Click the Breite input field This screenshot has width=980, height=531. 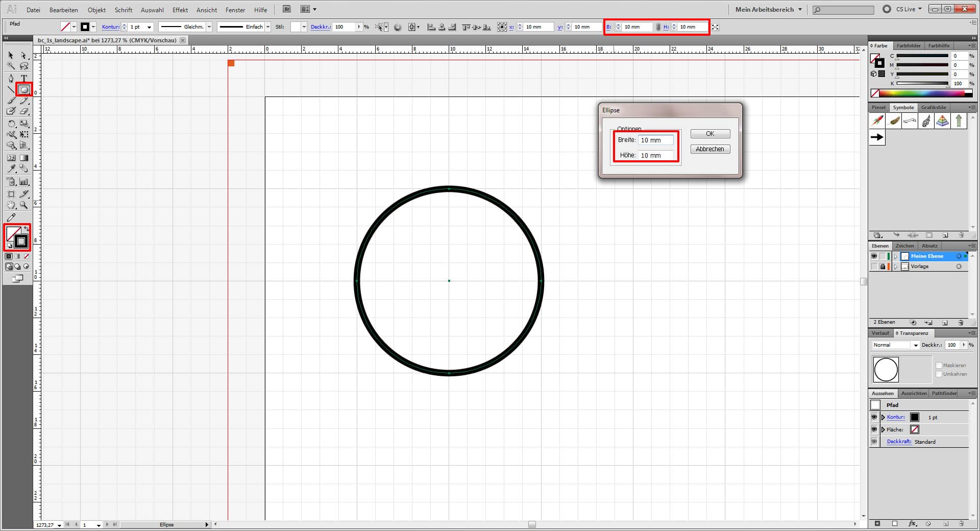pyautogui.click(x=655, y=140)
